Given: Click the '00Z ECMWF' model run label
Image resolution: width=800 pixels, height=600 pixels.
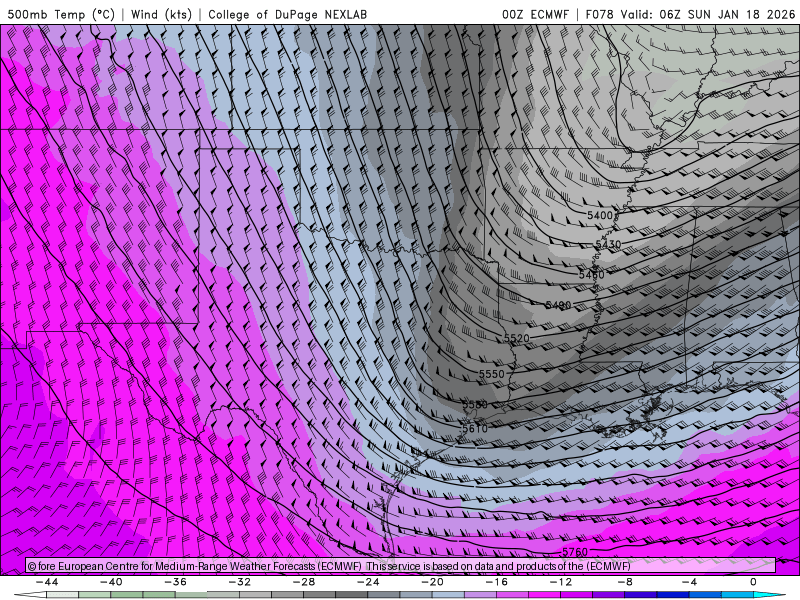Looking at the screenshot, I should coord(535,14).
